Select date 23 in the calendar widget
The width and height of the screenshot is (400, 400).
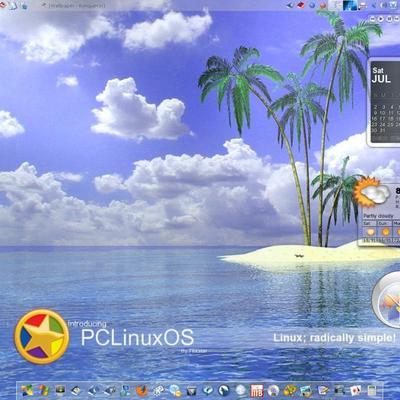[x=375, y=124]
